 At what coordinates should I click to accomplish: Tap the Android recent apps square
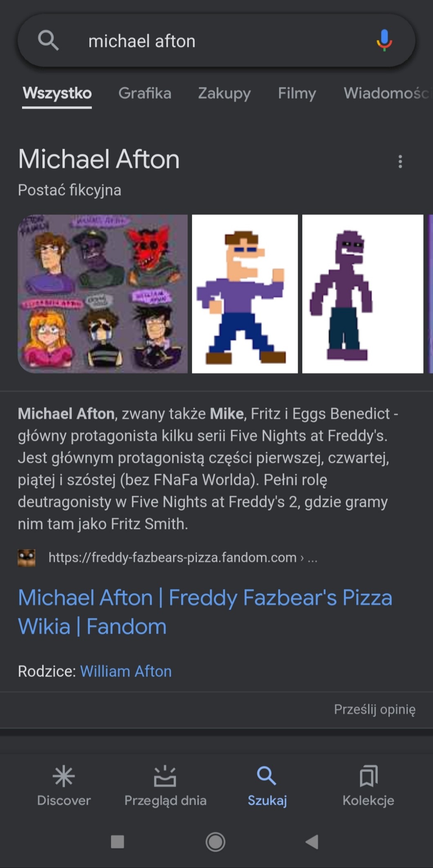click(x=117, y=842)
